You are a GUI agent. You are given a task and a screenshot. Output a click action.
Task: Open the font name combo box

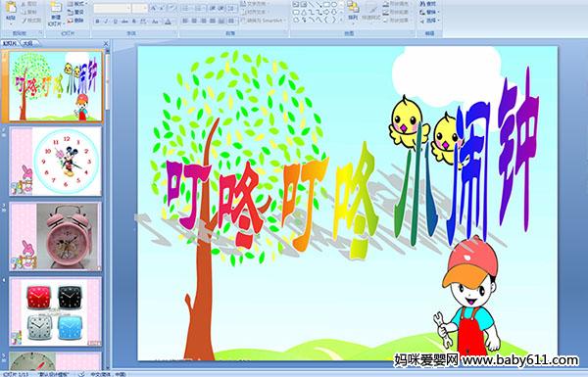(112, 8)
